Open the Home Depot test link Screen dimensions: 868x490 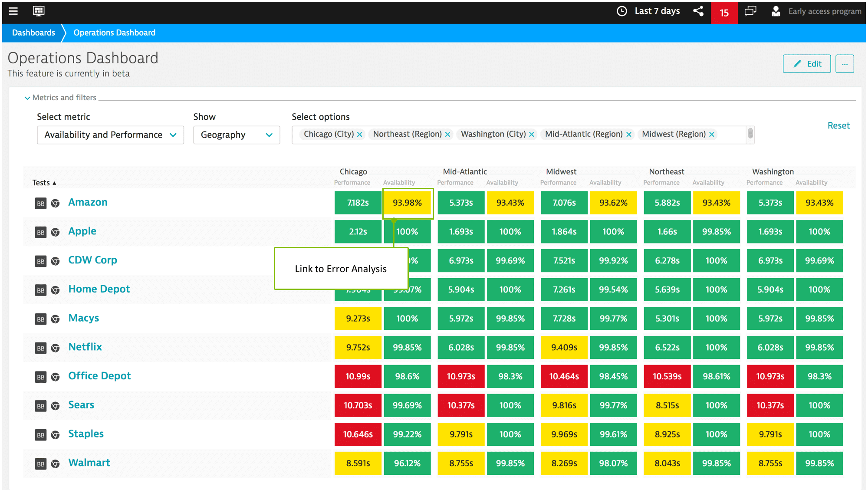[x=99, y=289]
